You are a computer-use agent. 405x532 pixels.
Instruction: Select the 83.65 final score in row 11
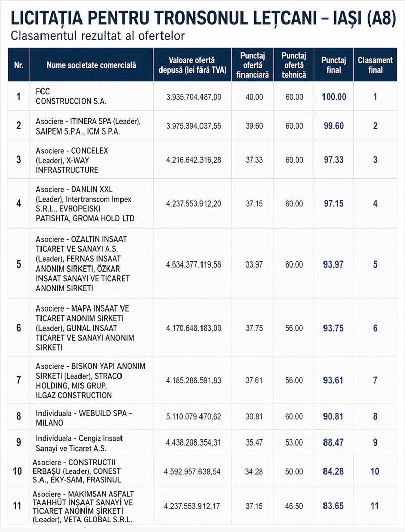pos(333,506)
